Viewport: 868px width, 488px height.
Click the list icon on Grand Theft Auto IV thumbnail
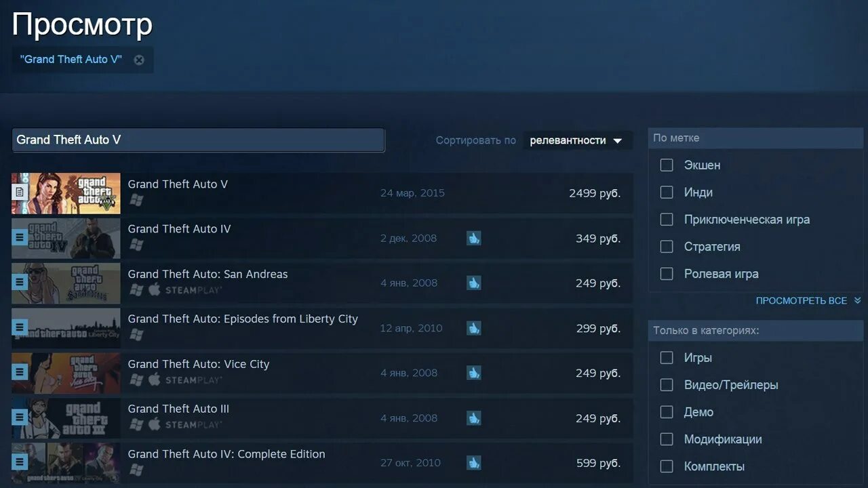click(x=20, y=238)
